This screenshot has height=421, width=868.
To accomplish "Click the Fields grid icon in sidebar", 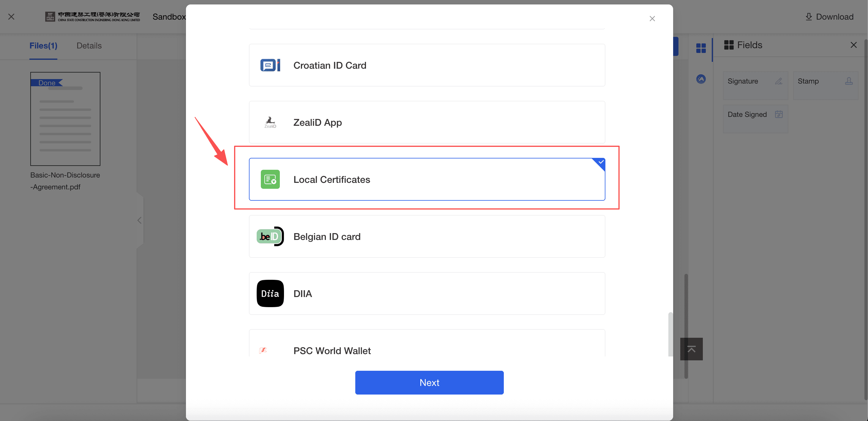I will point(701,48).
